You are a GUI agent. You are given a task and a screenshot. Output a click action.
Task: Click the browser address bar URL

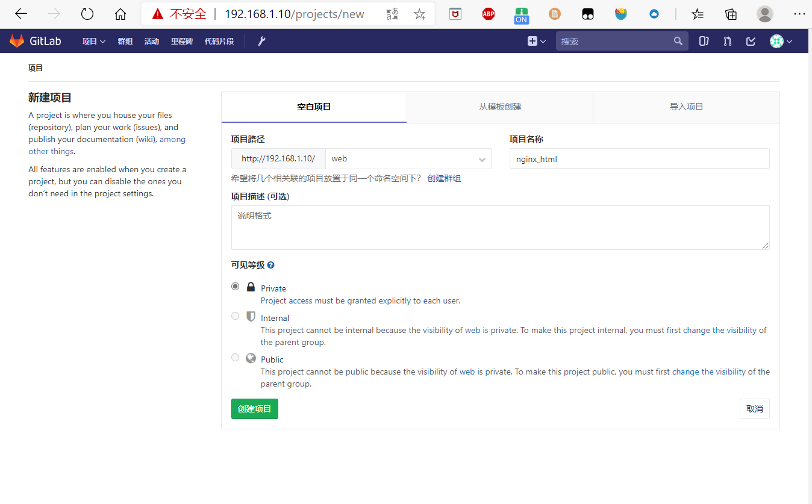[x=295, y=14]
